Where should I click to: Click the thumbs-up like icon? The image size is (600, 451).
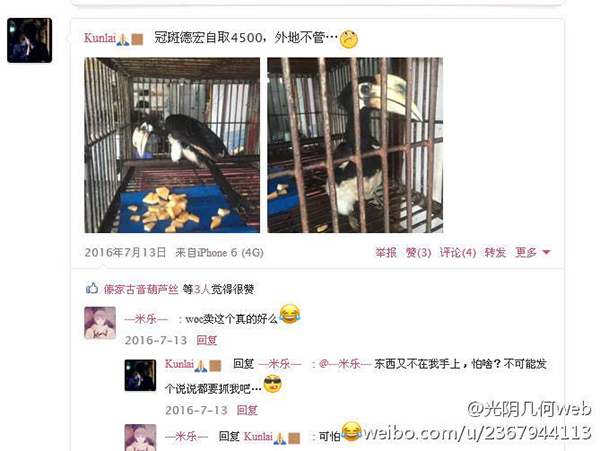[92, 288]
